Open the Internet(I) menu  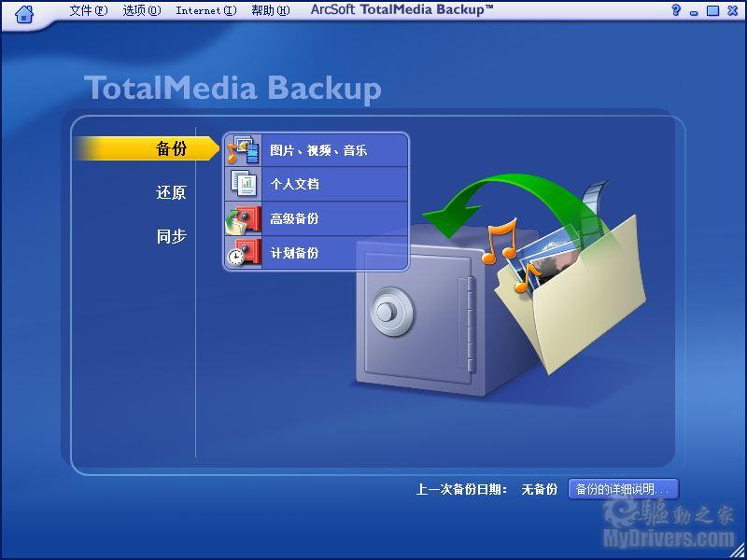pyautogui.click(x=206, y=10)
